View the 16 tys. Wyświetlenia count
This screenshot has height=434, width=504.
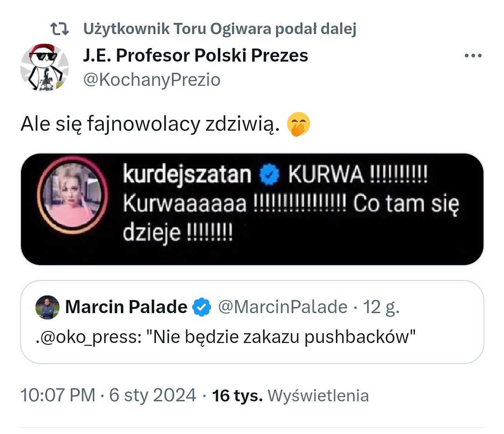(x=290, y=395)
